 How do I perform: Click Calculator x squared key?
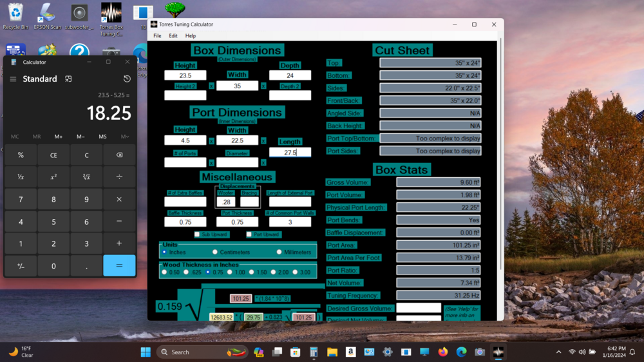click(53, 177)
